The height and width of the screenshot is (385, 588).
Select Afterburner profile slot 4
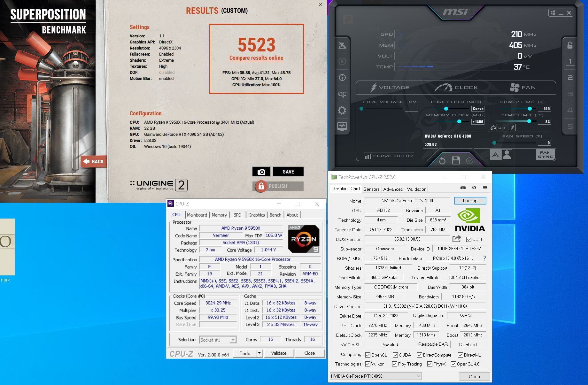click(x=570, y=110)
